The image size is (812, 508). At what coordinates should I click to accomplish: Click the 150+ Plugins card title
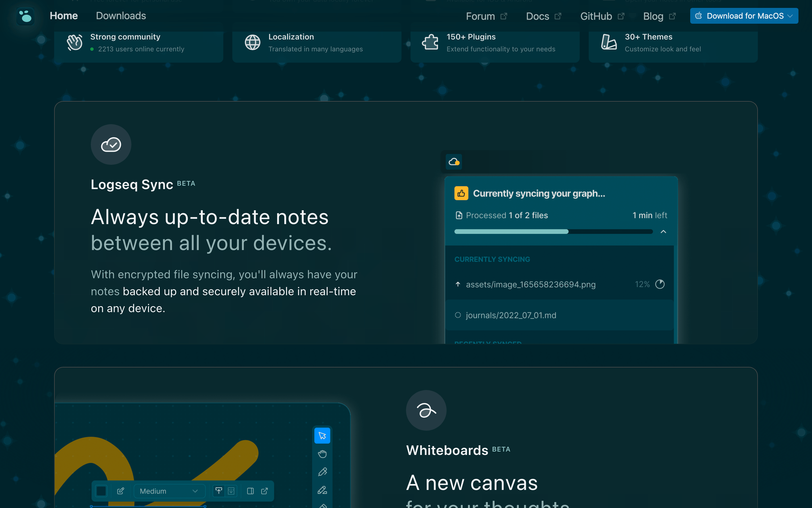471,37
